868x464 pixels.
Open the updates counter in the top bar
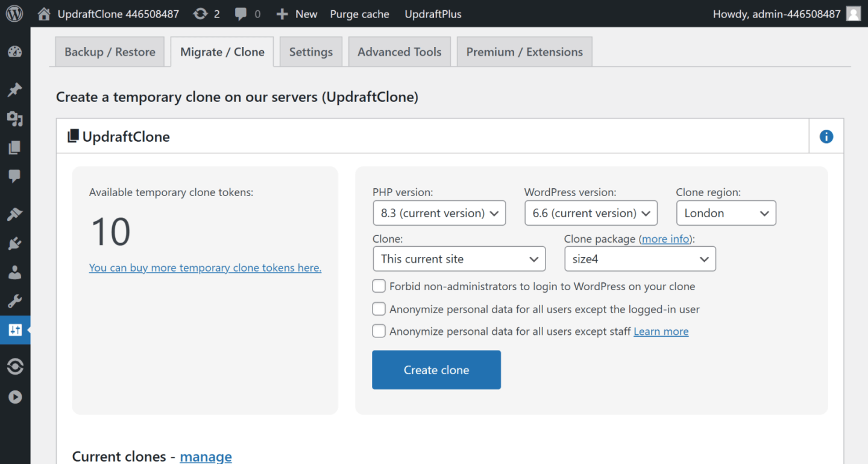[x=207, y=13]
